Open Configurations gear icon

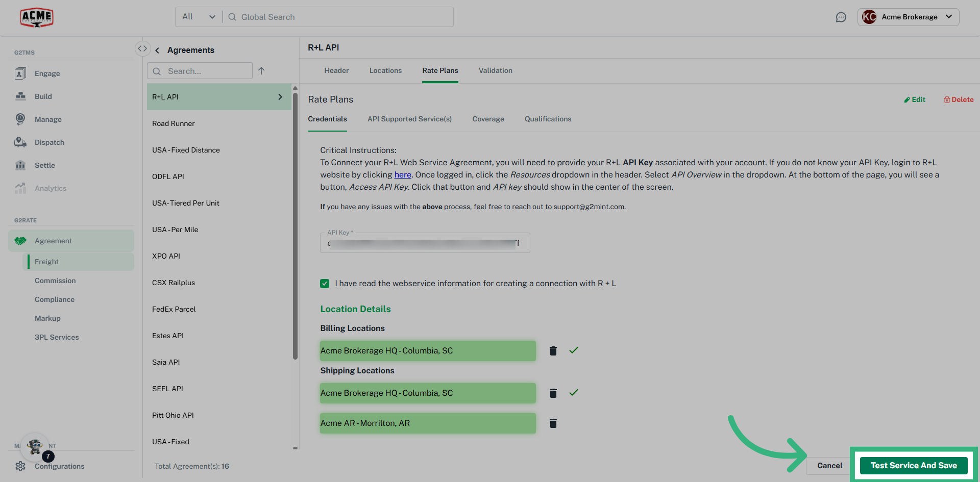(x=20, y=466)
